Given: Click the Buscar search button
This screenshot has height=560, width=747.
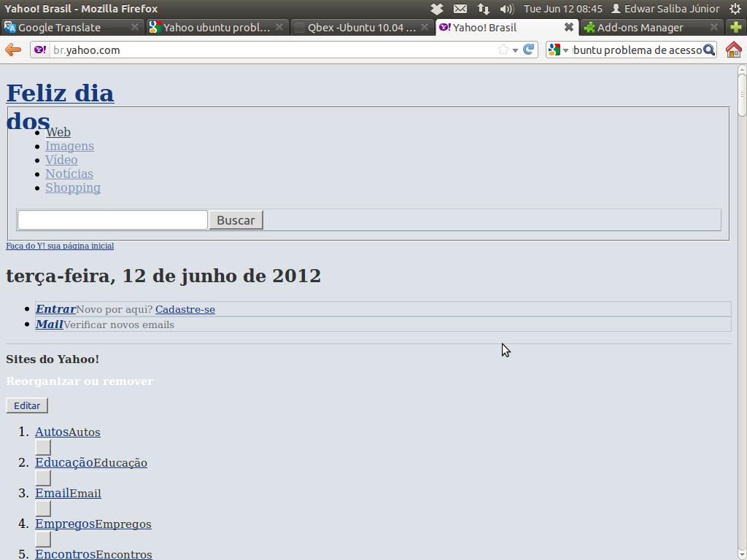Looking at the screenshot, I should [x=236, y=220].
